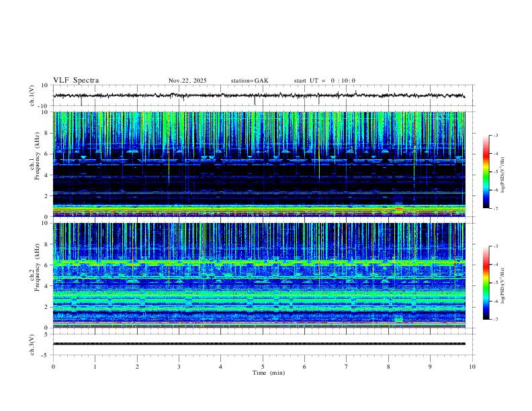Click the "-7" label on ch.2 colorbar
Image resolution: width=532 pixels, height=411 pixels.
[x=496, y=320]
